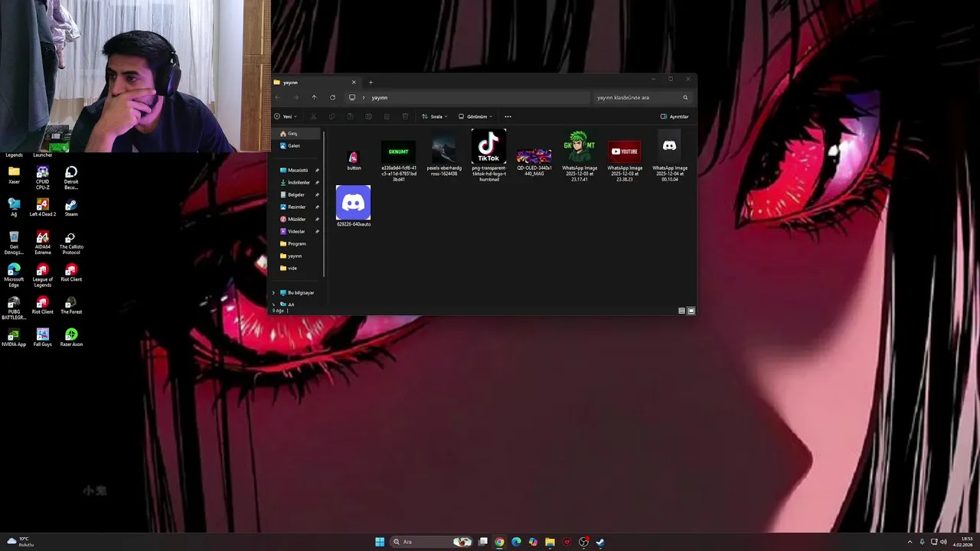The width and height of the screenshot is (980, 551).
Task: Open League of Legends desktop shortcut
Action: click(43, 275)
